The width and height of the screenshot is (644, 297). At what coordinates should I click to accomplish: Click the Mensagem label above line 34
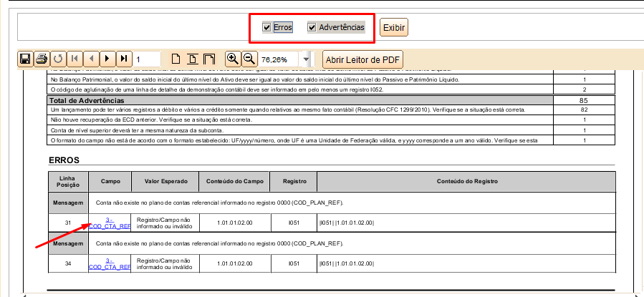point(68,243)
